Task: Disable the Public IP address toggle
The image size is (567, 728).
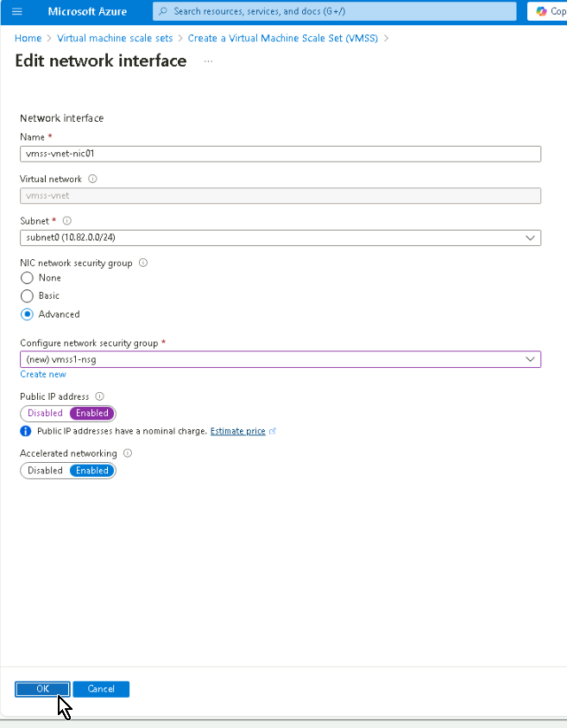Action: (45, 414)
